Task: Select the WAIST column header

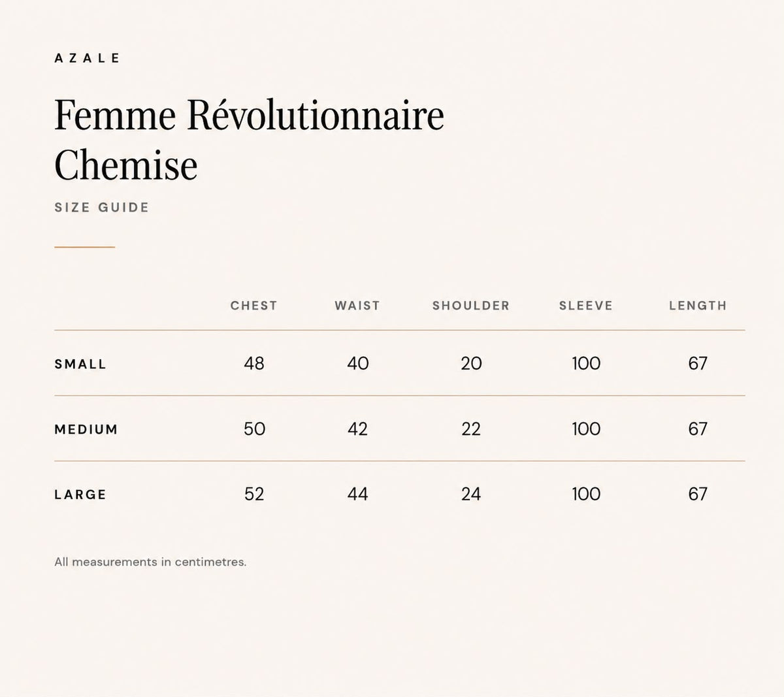Action: (357, 306)
